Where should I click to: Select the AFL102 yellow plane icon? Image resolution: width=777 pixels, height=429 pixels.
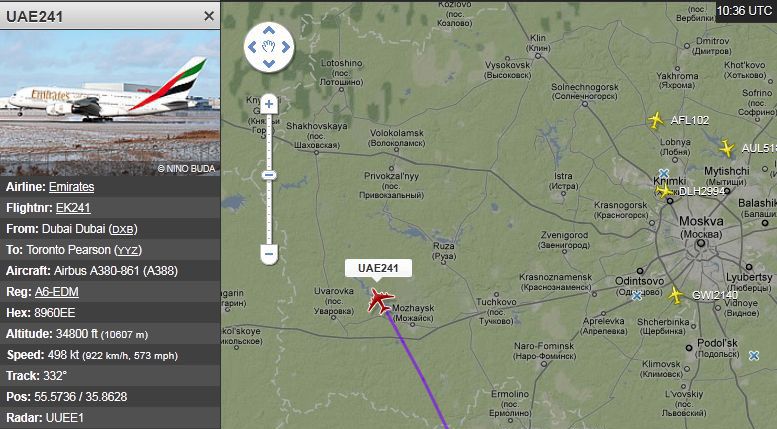click(656, 120)
